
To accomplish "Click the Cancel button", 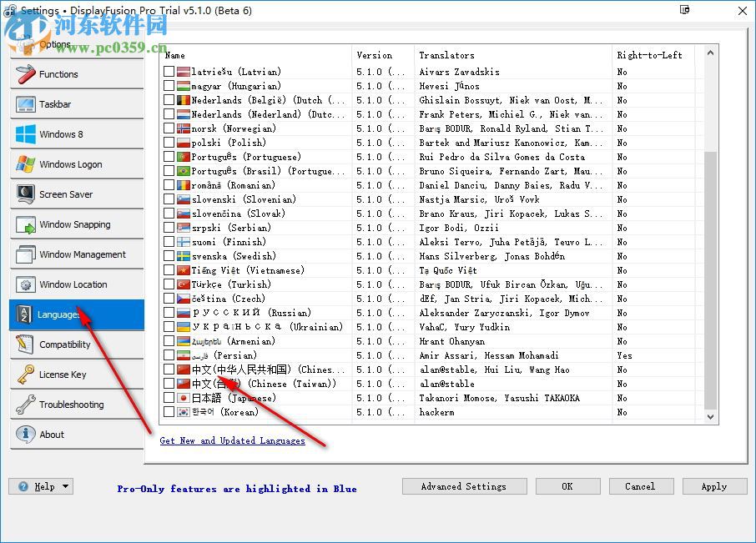I will pyautogui.click(x=641, y=486).
